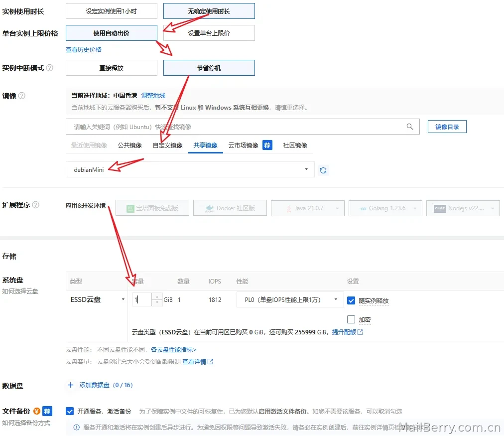Increase disk capacity with up stepper
Viewport: 504px width, 436px height.
(x=157, y=296)
